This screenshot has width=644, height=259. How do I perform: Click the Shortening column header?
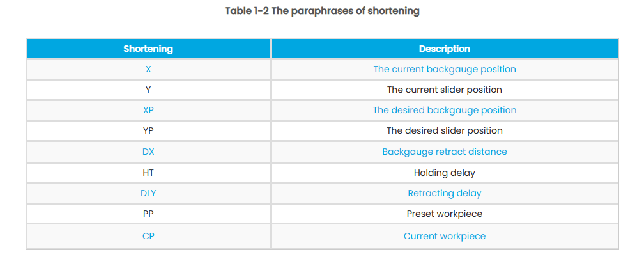click(x=148, y=49)
